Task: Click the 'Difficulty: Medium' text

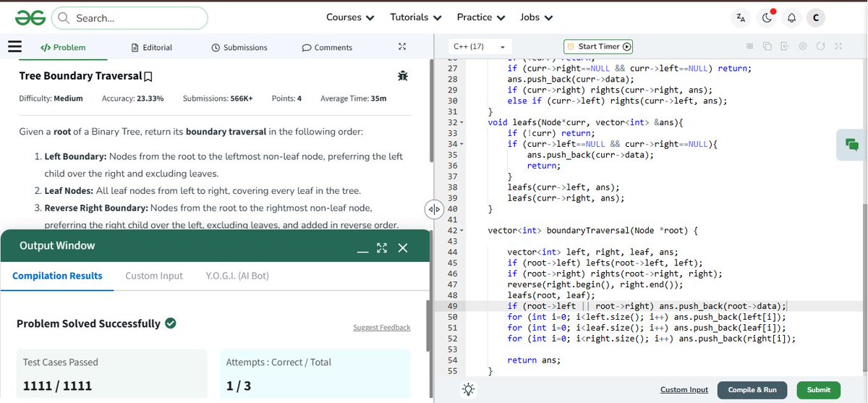Action: pyautogui.click(x=51, y=98)
